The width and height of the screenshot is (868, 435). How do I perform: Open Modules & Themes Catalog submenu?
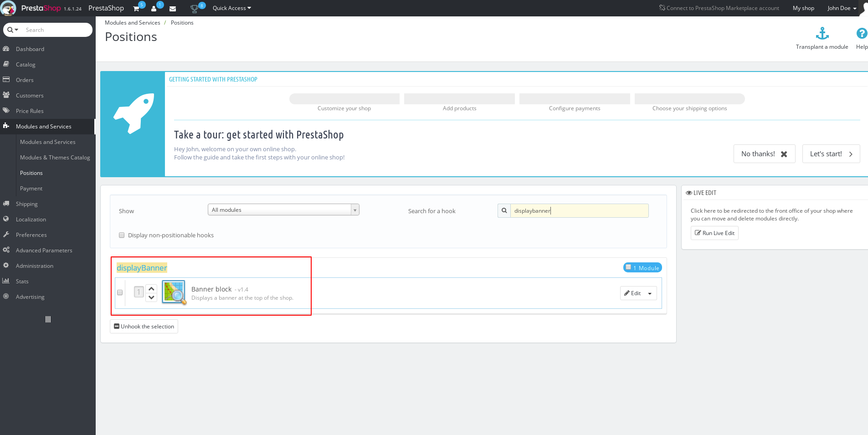click(x=55, y=158)
